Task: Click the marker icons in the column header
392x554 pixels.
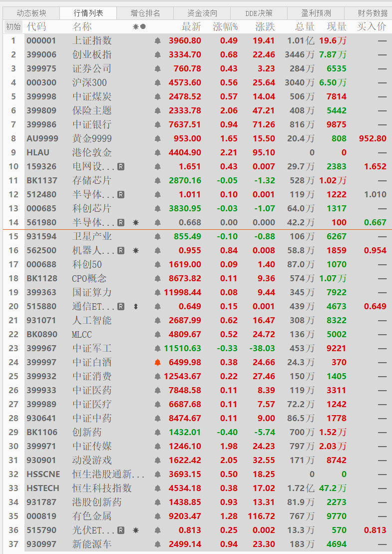Action: click(x=139, y=27)
